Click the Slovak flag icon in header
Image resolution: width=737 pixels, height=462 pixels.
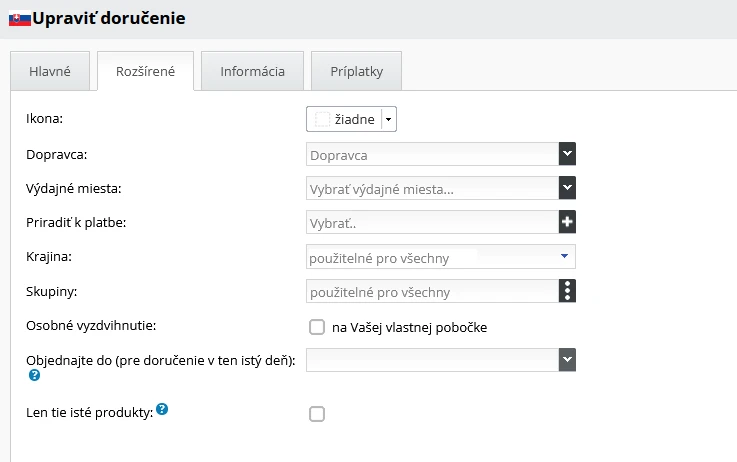[x=20, y=19]
